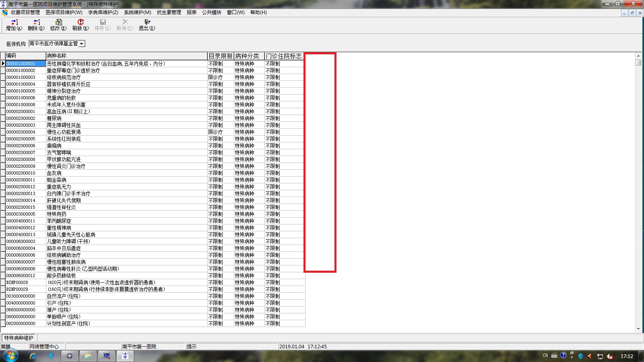Click the muted volume tray icon
The image size is (644, 362).
click(610, 356)
